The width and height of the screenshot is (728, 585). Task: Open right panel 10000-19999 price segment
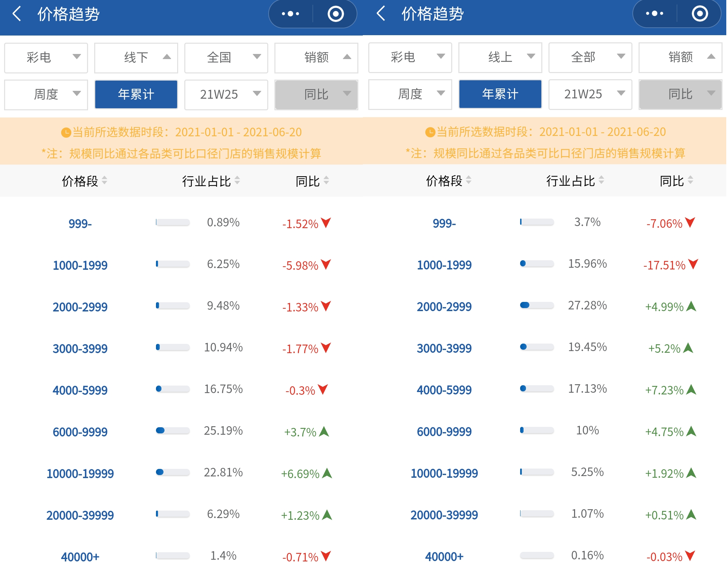click(x=444, y=473)
